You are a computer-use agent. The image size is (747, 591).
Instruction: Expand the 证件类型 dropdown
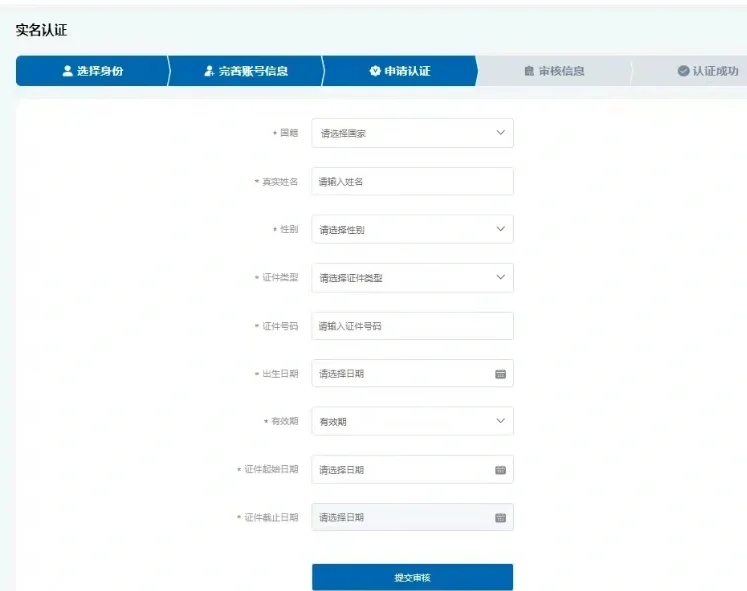click(412, 278)
